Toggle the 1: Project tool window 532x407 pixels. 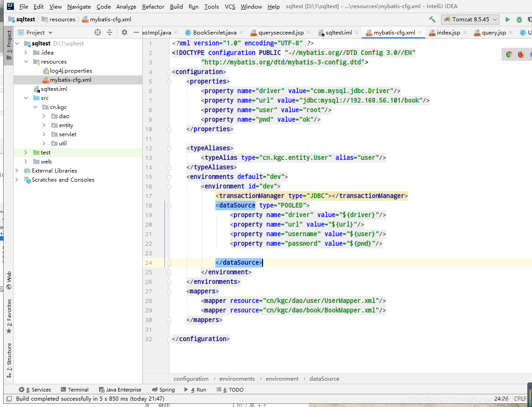coord(9,45)
